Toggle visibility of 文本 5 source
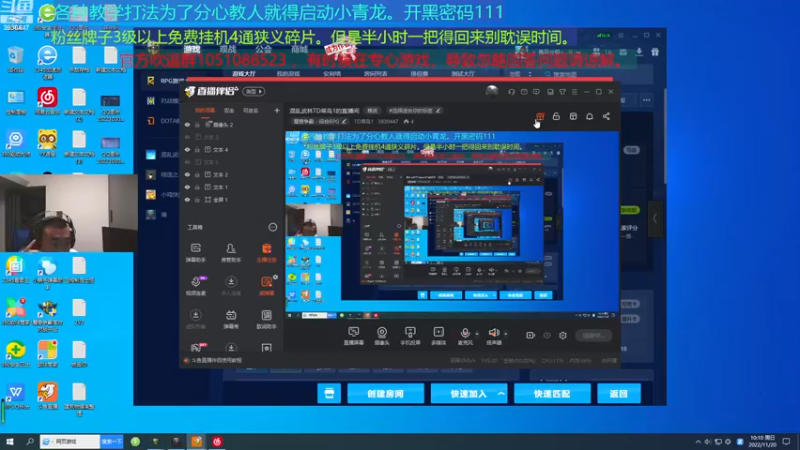The width and height of the screenshot is (800, 450). (x=187, y=137)
